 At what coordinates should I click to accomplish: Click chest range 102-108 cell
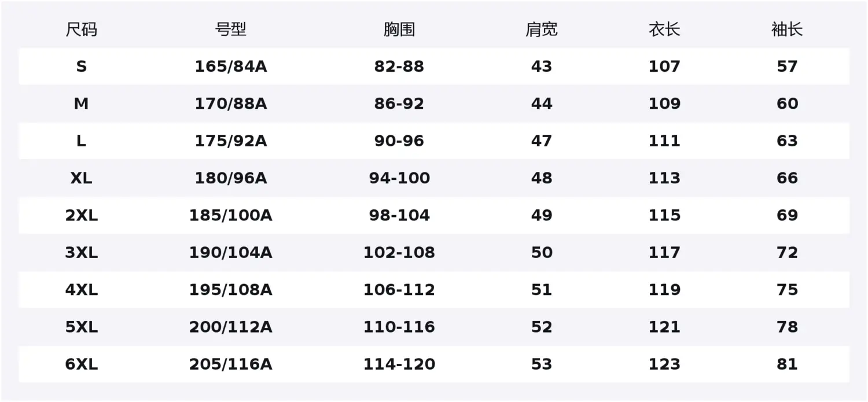[x=399, y=253]
